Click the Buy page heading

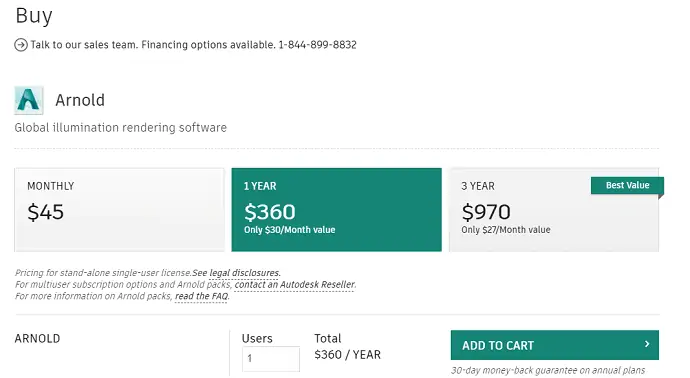coord(34,16)
